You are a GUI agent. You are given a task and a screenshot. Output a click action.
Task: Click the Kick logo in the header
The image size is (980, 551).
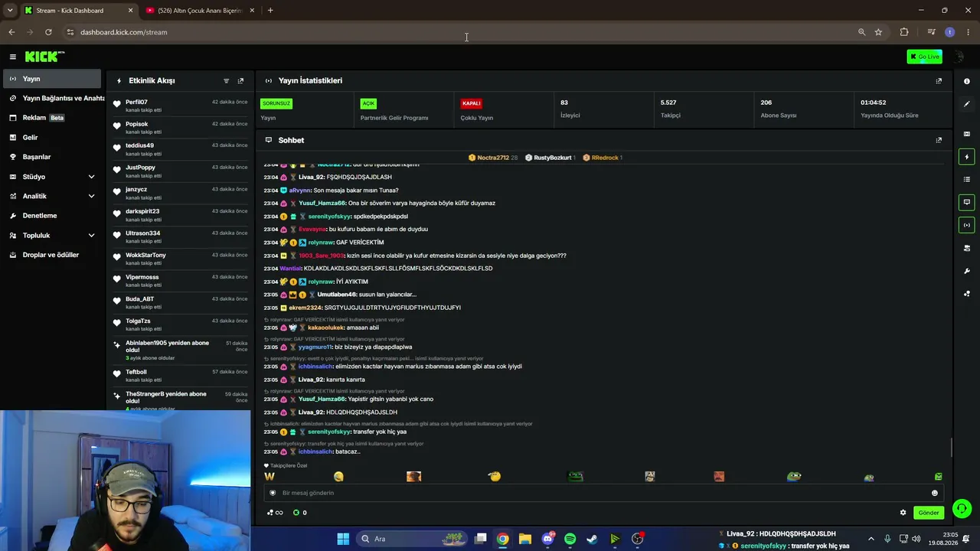coord(44,57)
